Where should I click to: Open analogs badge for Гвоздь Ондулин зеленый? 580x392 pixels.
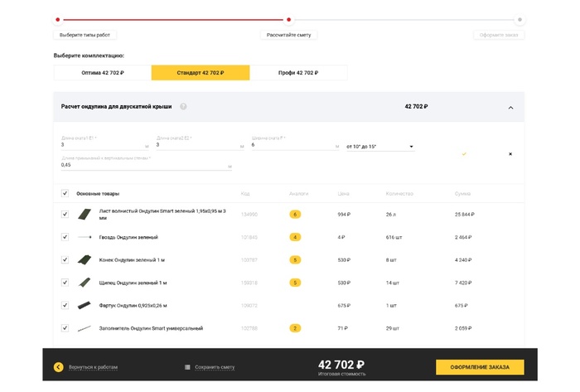coord(295,237)
